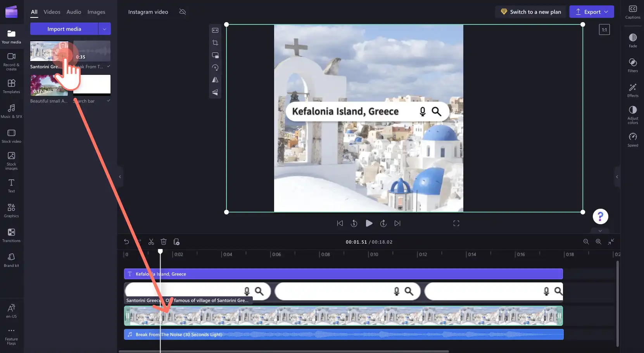Image resolution: width=644 pixels, height=353 pixels.
Task: Switch to the Audio tab
Action: tap(74, 12)
